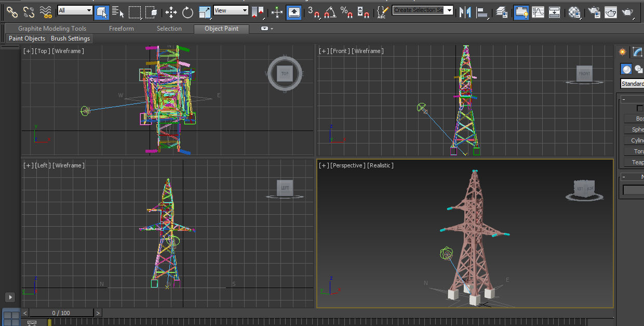Click the Mirror tool icon
This screenshot has height=326, width=644.
[465, 11]
